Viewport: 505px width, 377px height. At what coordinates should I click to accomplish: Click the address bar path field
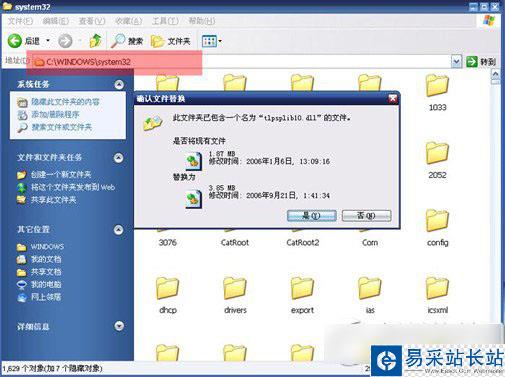pos(242,61)
